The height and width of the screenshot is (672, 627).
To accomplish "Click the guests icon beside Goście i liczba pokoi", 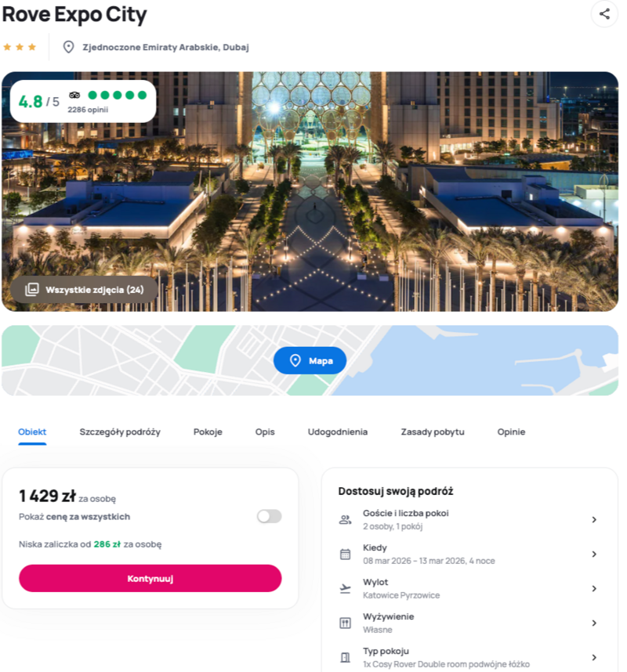I will 345,520.
